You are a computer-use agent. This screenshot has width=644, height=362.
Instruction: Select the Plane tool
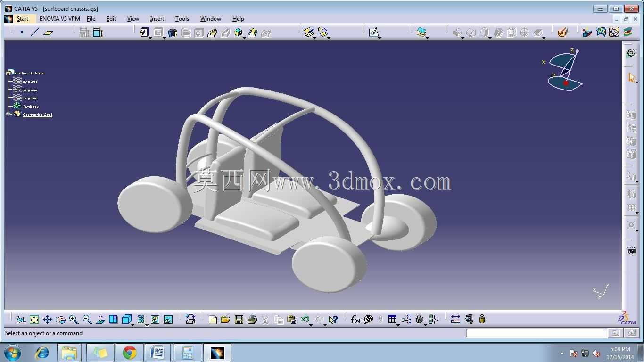pos(48,33)
